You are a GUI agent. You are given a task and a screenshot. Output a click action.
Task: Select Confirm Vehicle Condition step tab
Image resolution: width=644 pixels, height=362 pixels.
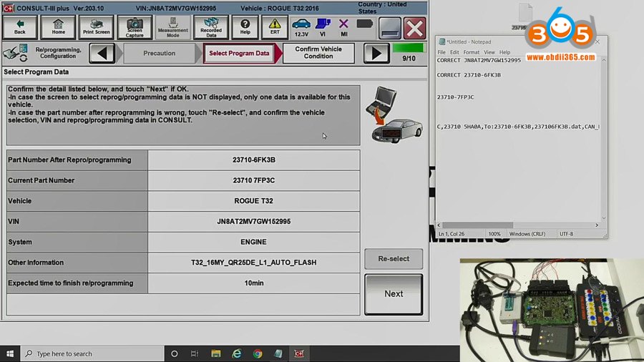(318, 52)
